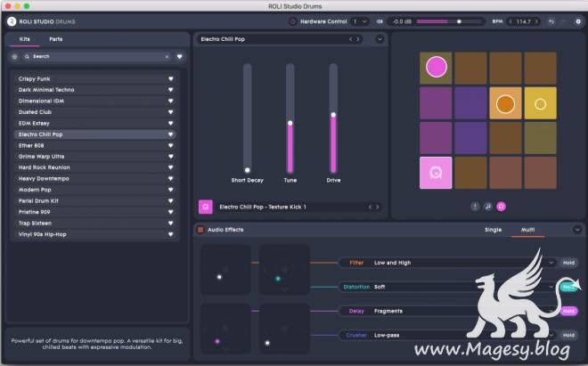
Task: Click the heart on Hard Rock Reunion
Action: [x=171, y=167]
